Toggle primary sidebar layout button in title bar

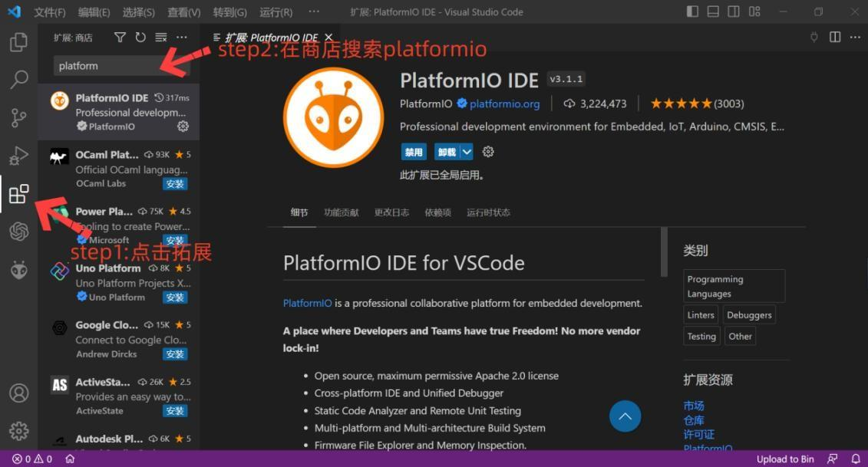click(x=692, y=12)
